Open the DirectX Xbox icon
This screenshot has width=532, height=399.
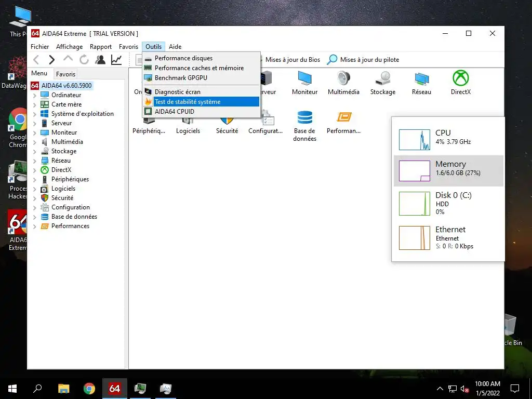click(461, 83)
